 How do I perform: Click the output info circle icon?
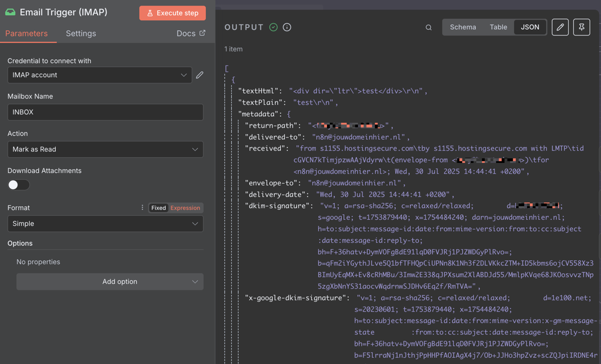[x=287, y=27]
